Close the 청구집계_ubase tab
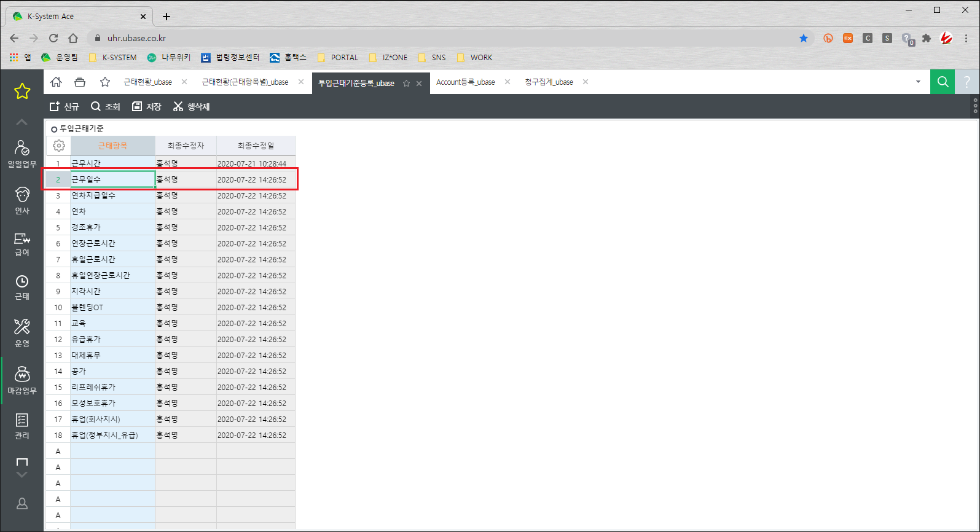The width and height of the screenshot is (980, 532). (x=586, y=82)
